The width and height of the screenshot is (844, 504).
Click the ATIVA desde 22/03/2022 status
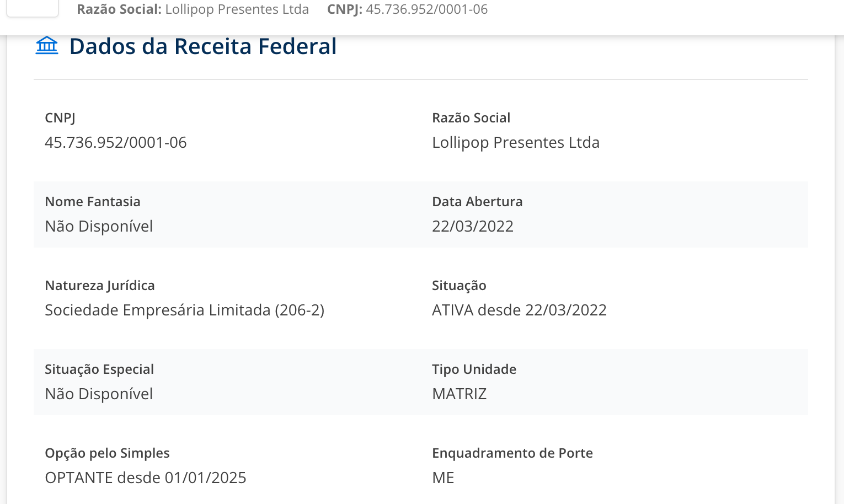[519, 310]
